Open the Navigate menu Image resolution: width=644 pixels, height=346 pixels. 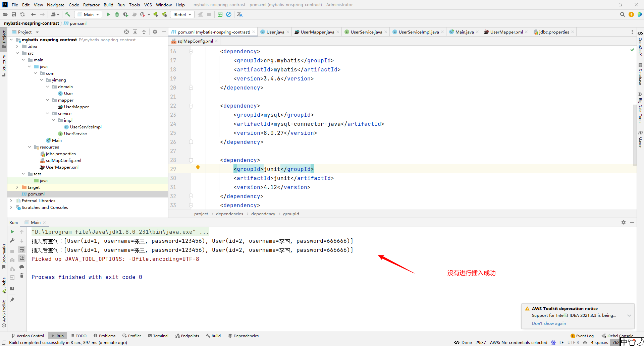pyautogui.click(x=56, y=5)
